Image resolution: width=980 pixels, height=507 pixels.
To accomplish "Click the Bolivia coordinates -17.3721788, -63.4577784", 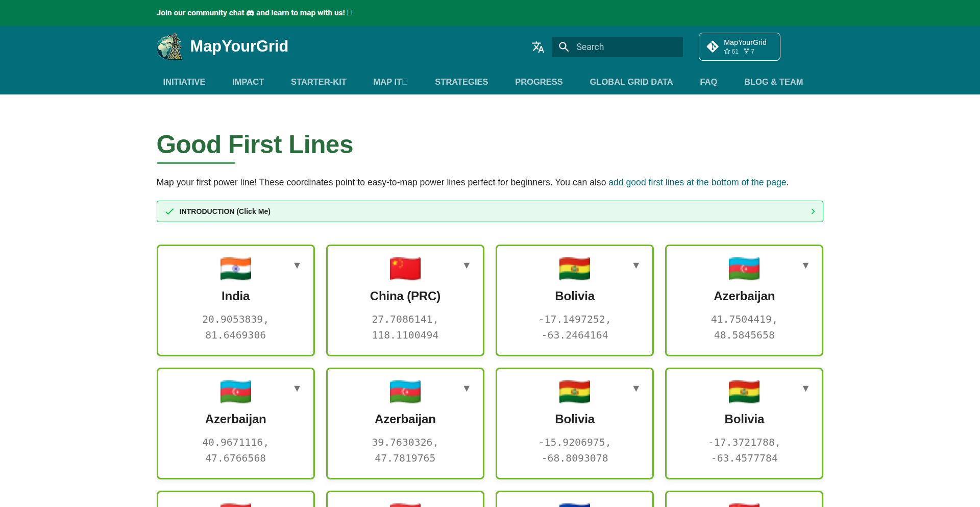I will tap(744, 450).
